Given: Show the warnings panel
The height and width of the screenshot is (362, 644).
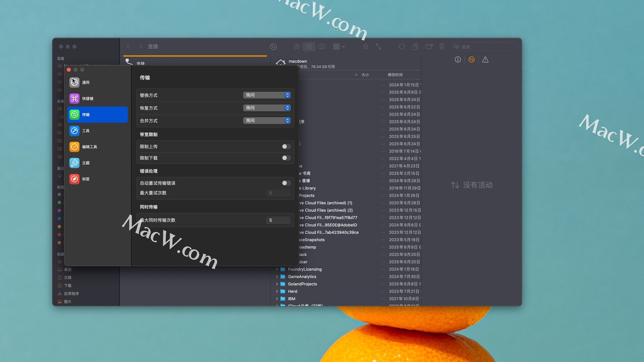Looking at the screenshot, I should coord(485,60).
